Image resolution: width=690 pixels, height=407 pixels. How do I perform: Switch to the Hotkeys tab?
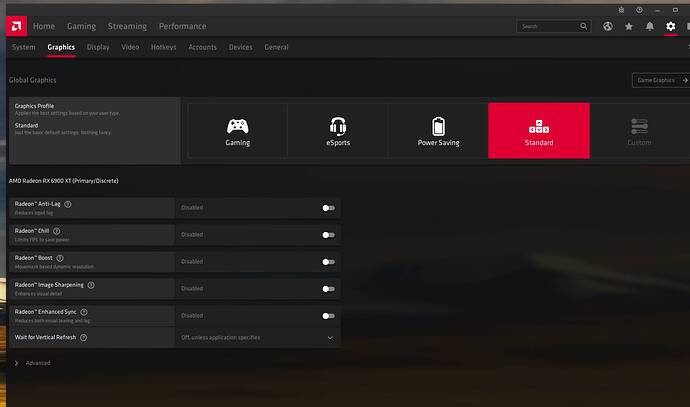164,47
